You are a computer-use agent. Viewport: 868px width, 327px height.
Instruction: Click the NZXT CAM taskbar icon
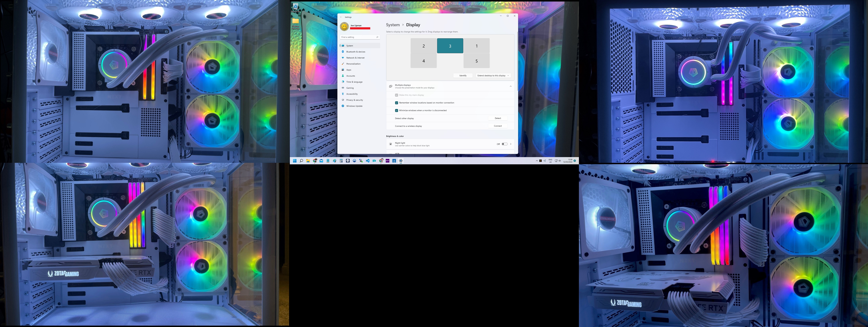388,161
